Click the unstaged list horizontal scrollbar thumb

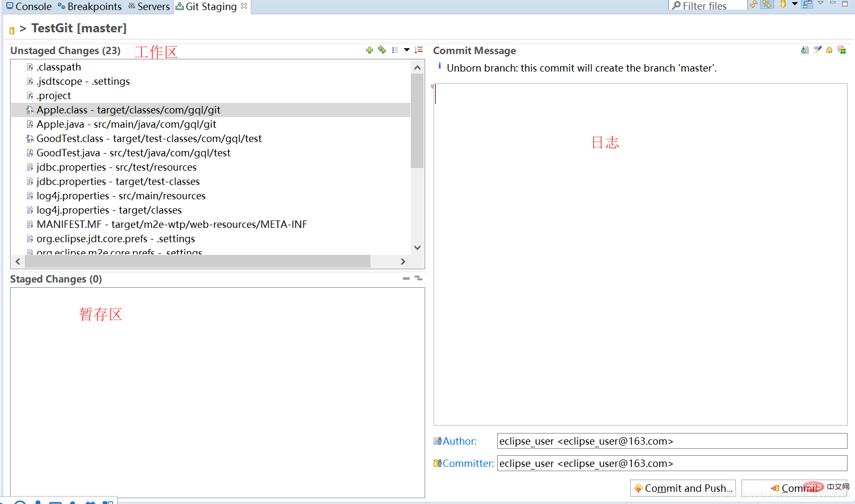coord(198,261)
